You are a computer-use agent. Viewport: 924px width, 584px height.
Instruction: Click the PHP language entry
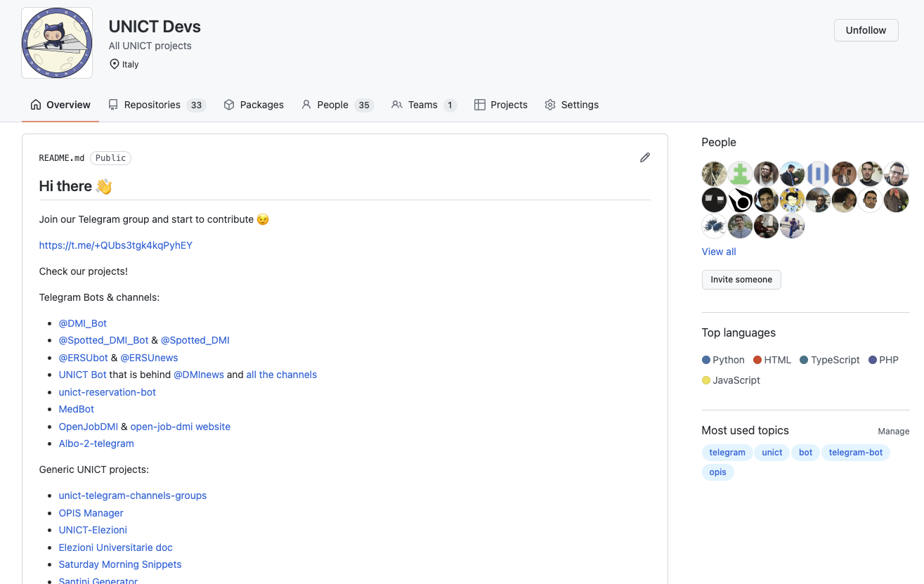point(884,360)
